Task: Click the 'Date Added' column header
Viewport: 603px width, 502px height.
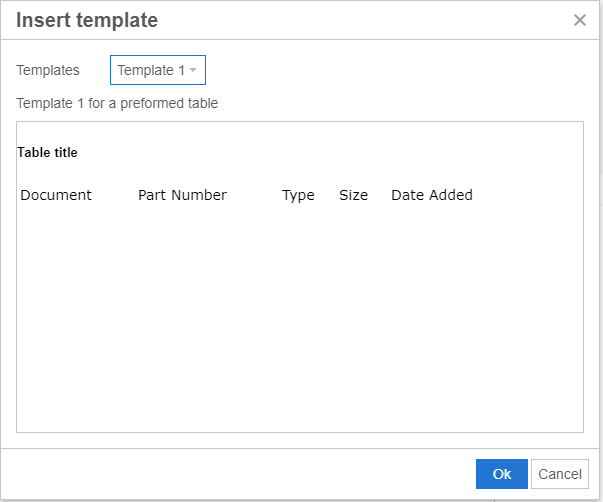Action: tap(432, 195)
